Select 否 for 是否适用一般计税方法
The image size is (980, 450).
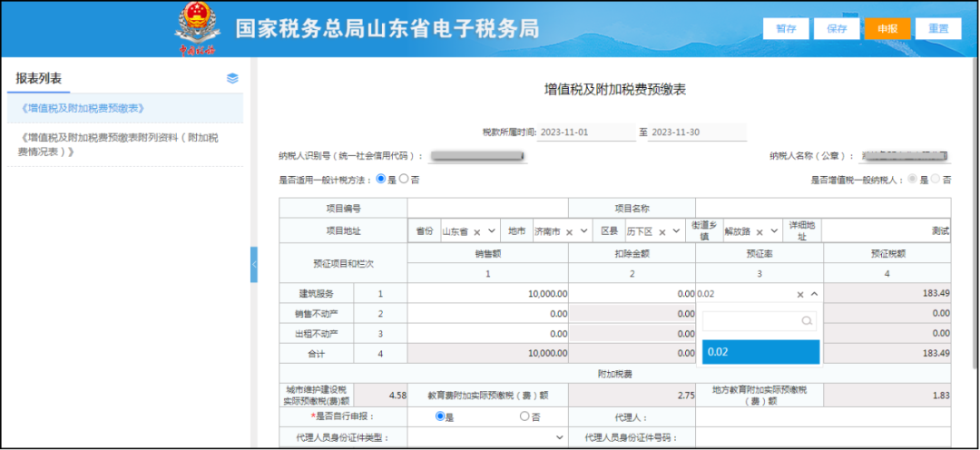pyautogui.click(x=404, y=179)
